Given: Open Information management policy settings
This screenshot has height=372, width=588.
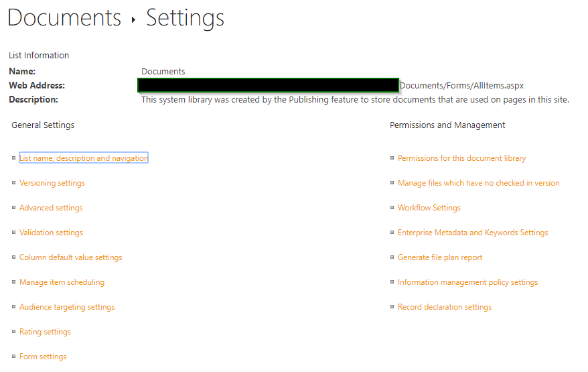Looking at the screenshot, I should coord(467,282).
